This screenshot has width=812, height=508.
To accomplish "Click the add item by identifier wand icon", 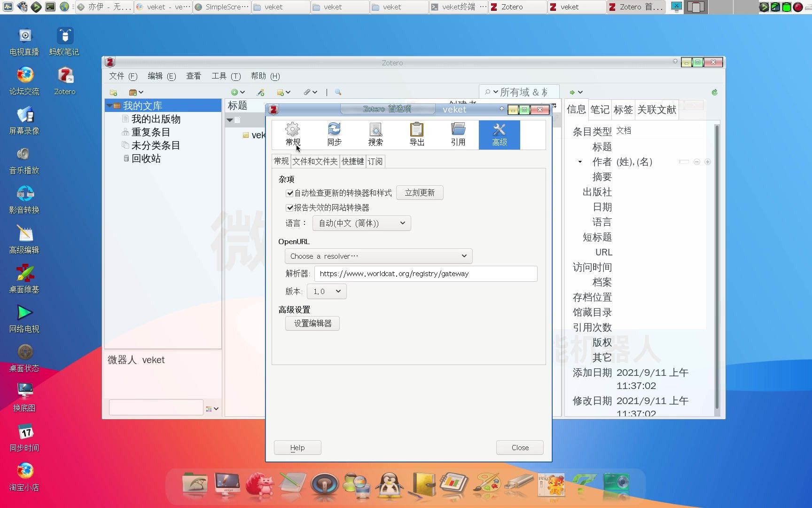I will pos(260,92).
